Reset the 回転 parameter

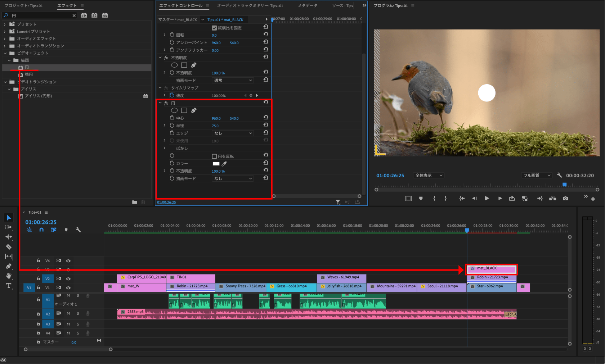pyautogui.click(x=266, y=35)
